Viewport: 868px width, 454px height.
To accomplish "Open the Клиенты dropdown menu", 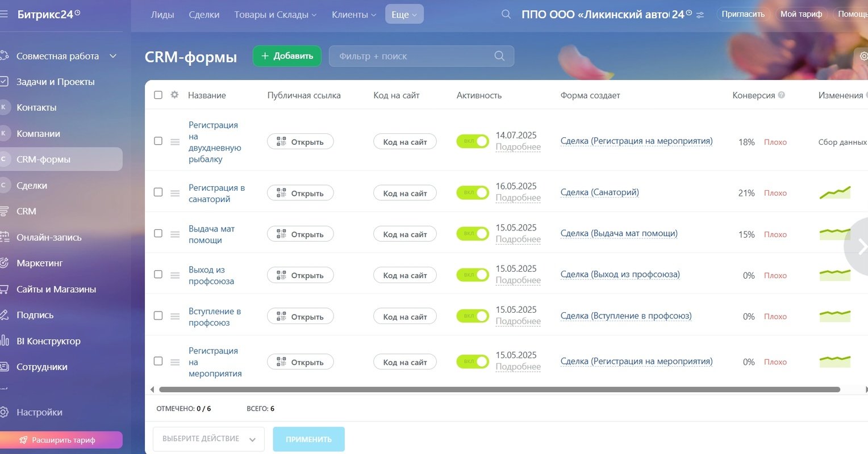I will (x=354, y=15).
